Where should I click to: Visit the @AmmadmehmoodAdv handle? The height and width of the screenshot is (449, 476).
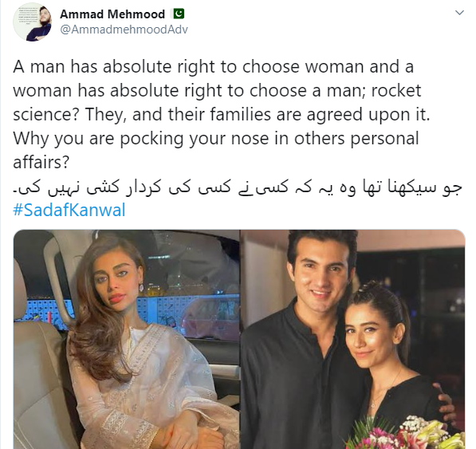pyautogui.click(x=124, y=30)
